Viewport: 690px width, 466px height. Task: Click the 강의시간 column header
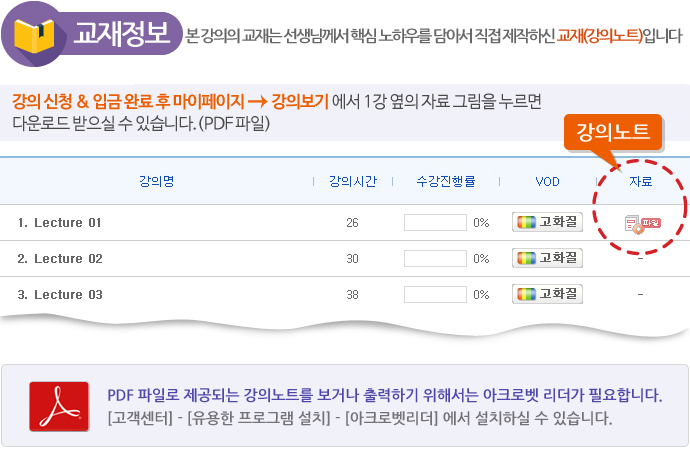click(x=352, y=181)
